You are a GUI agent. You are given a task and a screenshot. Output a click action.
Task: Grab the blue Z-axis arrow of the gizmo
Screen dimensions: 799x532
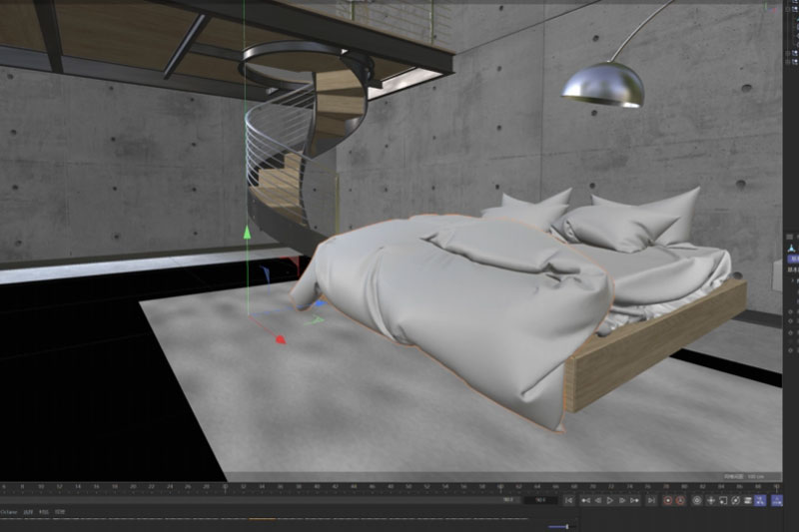click(320, 303)
